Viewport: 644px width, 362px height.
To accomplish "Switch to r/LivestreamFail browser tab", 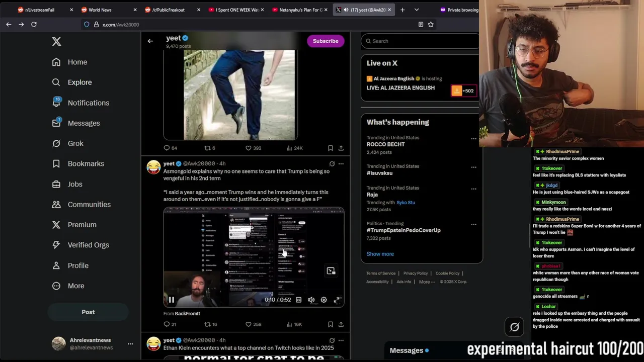I will (x=45, y=10).
